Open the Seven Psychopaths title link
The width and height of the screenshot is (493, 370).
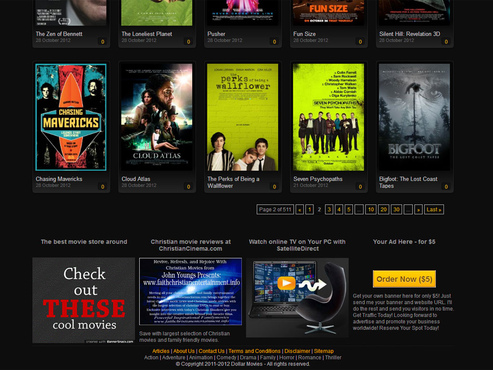(x=318, y=179)
